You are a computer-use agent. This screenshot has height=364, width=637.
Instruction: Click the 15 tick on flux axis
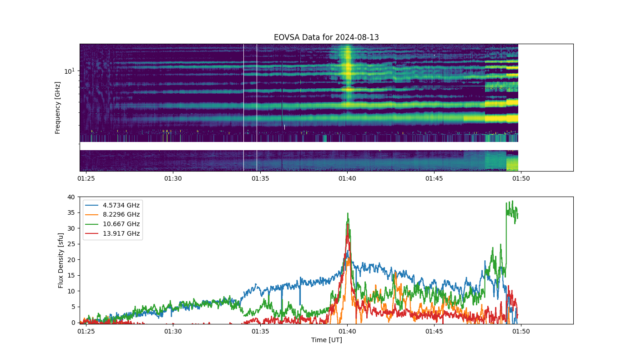coord(71,275)
